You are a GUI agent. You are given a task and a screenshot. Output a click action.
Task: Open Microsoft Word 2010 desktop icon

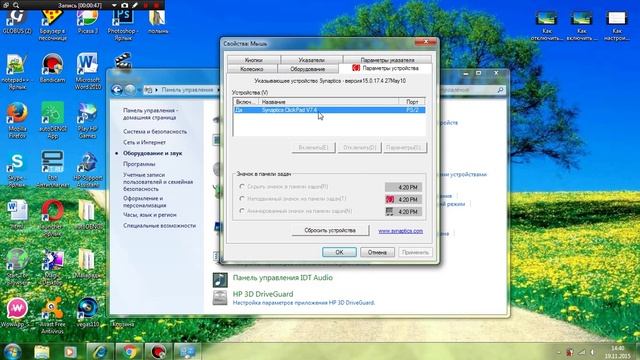[x=87, y=71]
